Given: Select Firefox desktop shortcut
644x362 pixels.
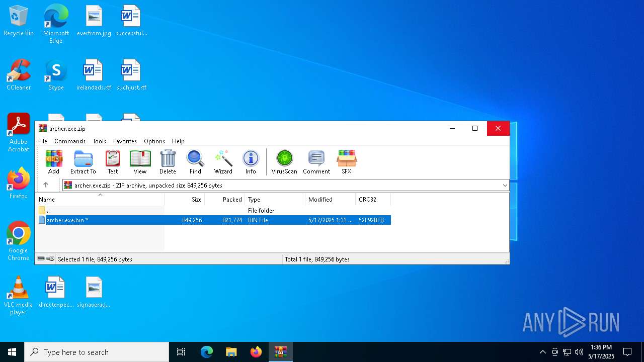Looking at the screenshot, I should 19,184.
